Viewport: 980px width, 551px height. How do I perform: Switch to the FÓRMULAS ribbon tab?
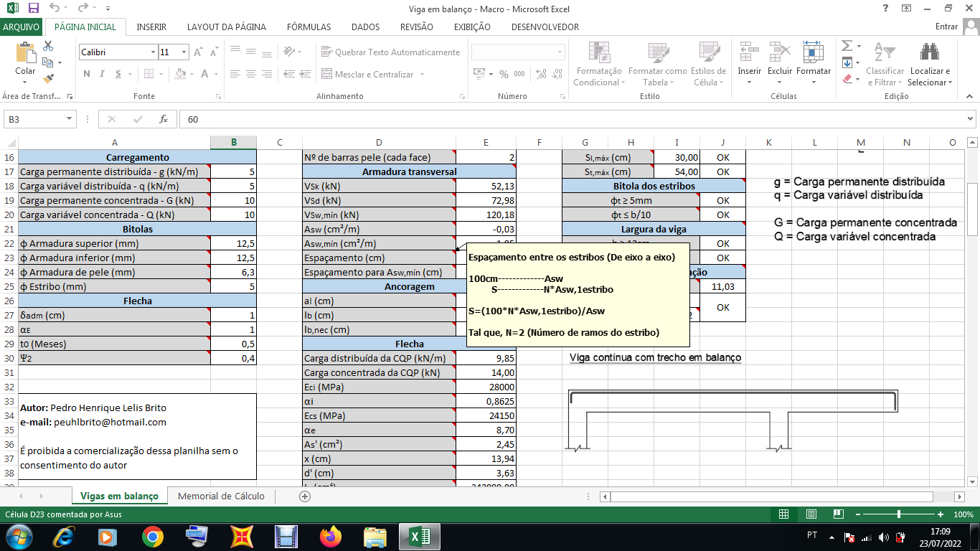pos(308,27)
